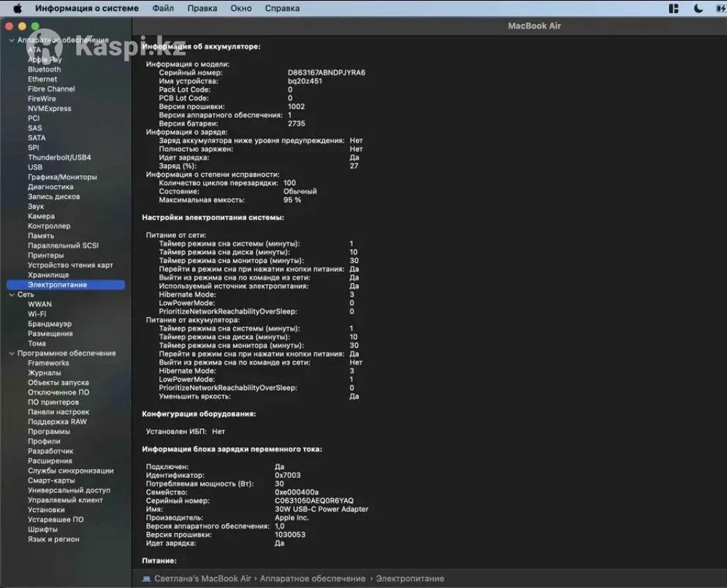Image resolution: width=727 pixels, height=588 pixels.
Task: Open Wi-Fi under the Сеть section
Action: (37, 314)
